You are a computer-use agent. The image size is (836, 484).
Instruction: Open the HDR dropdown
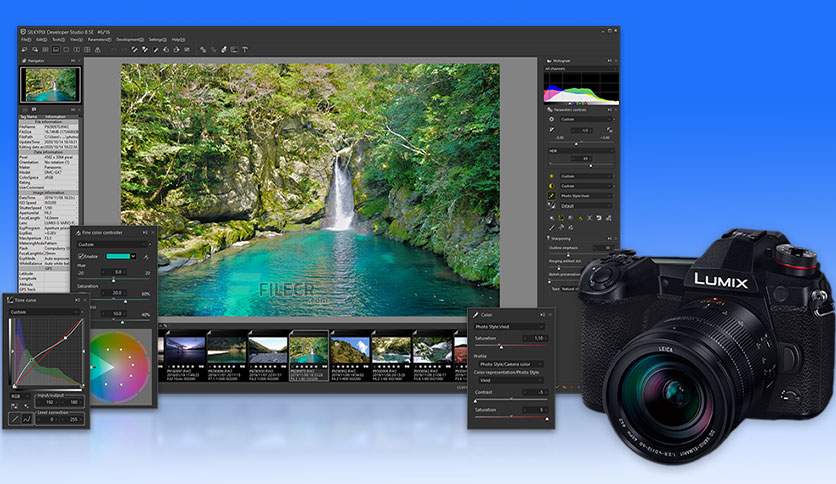[x=581, y=151]
